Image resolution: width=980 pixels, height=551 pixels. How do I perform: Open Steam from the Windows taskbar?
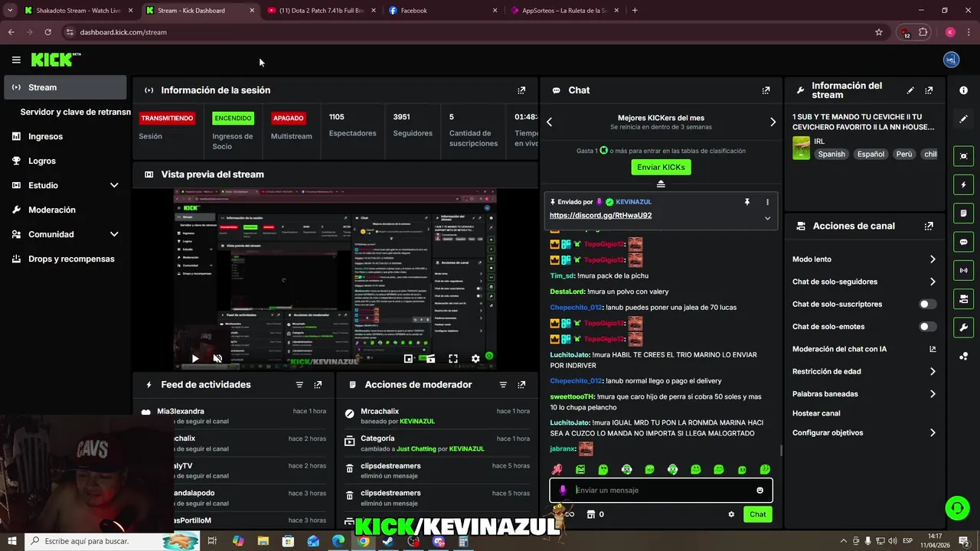388,541
